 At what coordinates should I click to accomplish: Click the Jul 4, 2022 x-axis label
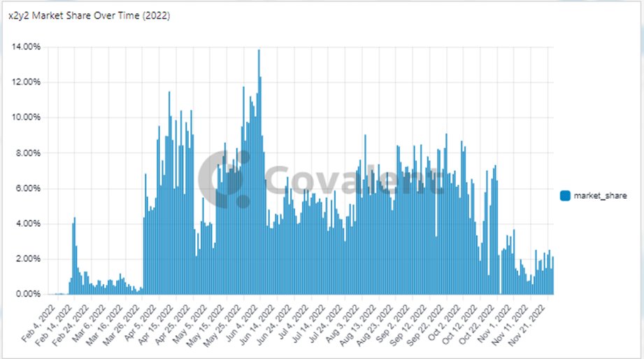click(x=294, y=323)
